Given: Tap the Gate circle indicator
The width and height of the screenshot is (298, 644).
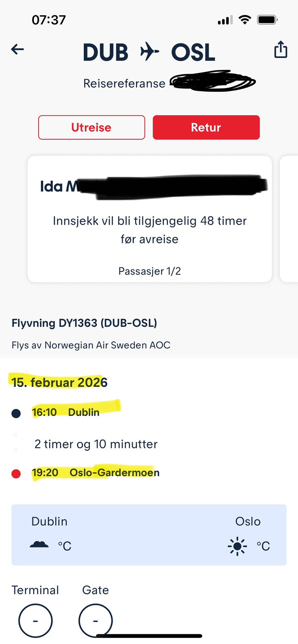Looking at the screenshot, I should pyautogui.click(x=95, y=620).
